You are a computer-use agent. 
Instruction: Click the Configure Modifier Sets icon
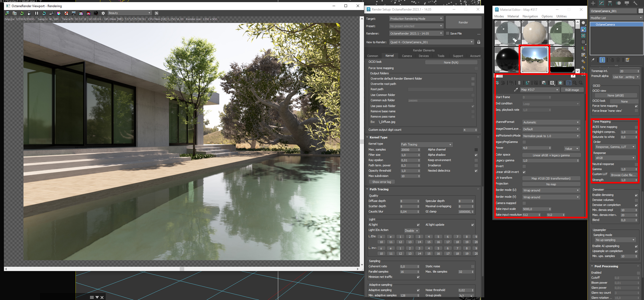(x=627, y=60)
